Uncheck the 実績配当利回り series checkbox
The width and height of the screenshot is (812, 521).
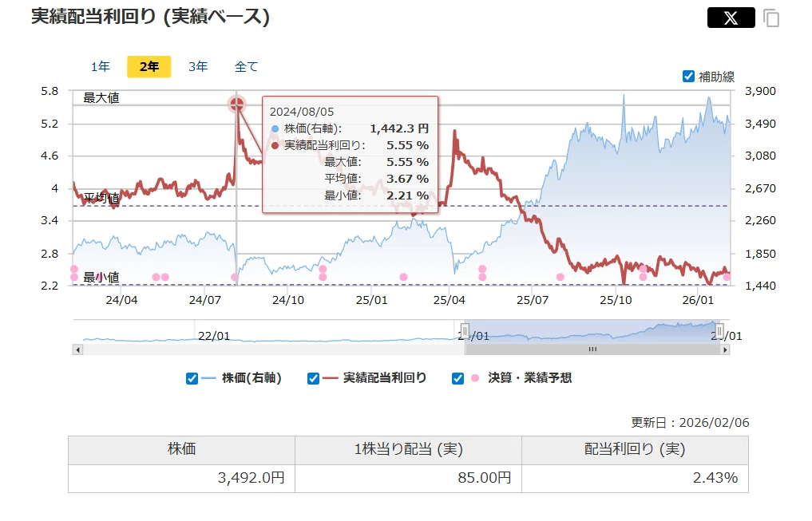tap(313, 379)
